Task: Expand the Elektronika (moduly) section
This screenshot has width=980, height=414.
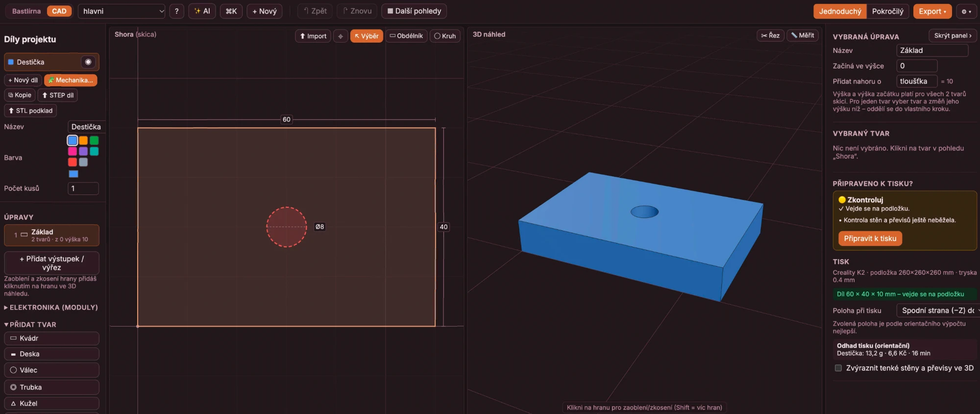Action: click(x=51, y=308)
